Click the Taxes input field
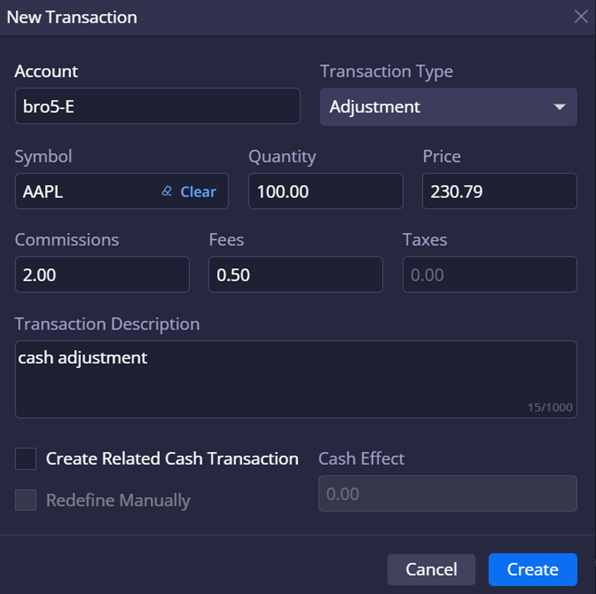Image resolution: width=596 pixels, height=594 pixels. (x=490, y=274)
